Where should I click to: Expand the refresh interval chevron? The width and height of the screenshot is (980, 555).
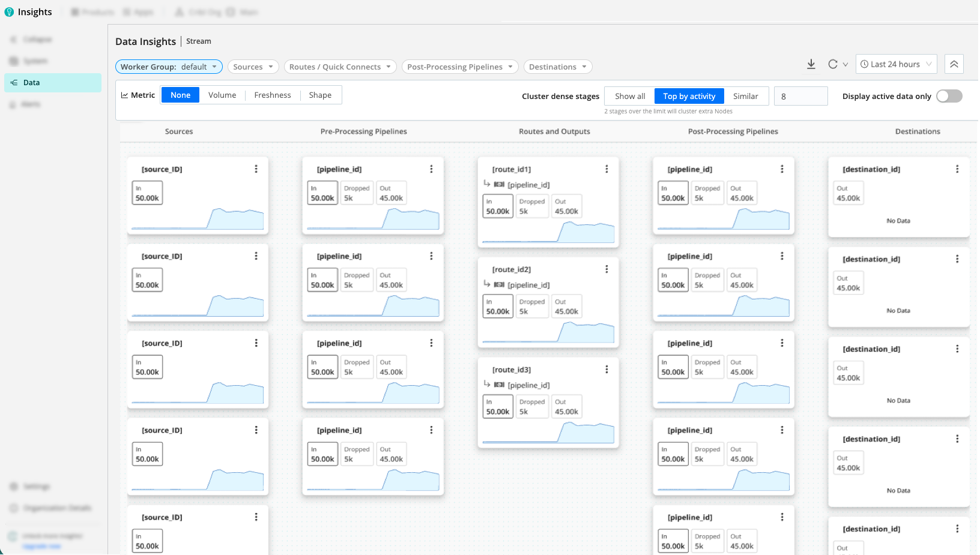(x=845, y=64)
